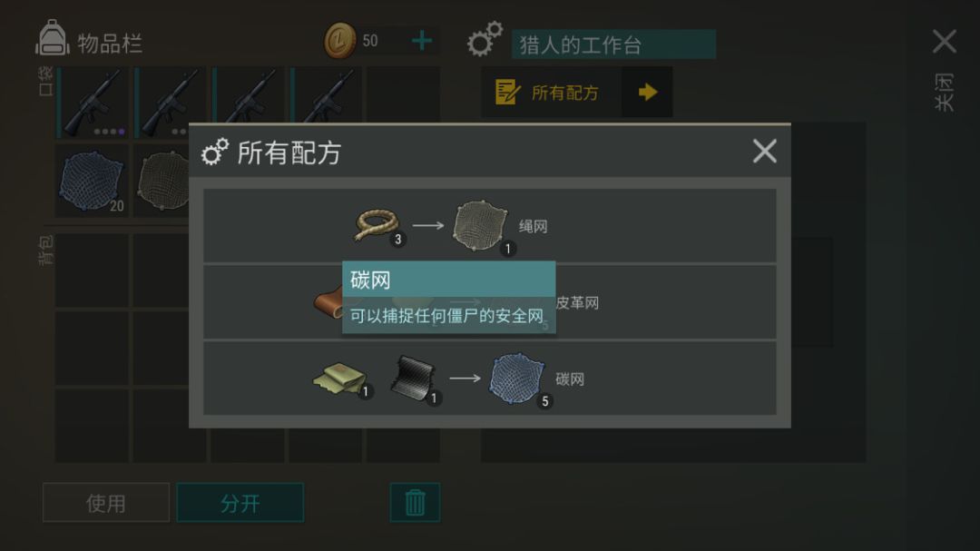Click the rope ingredient icon

(x=377, y=224)
